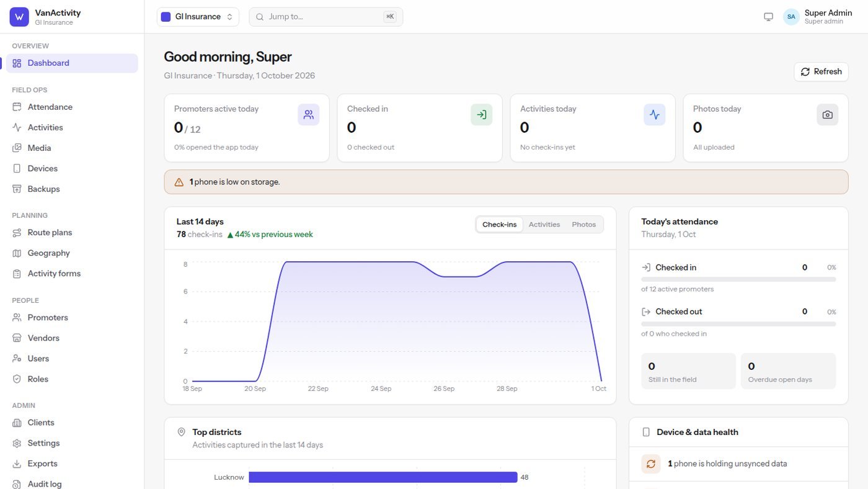Screen dimensions: 868x489
Task: Click "1 phone is holding unsynced data"
Action: click(727, 464)
